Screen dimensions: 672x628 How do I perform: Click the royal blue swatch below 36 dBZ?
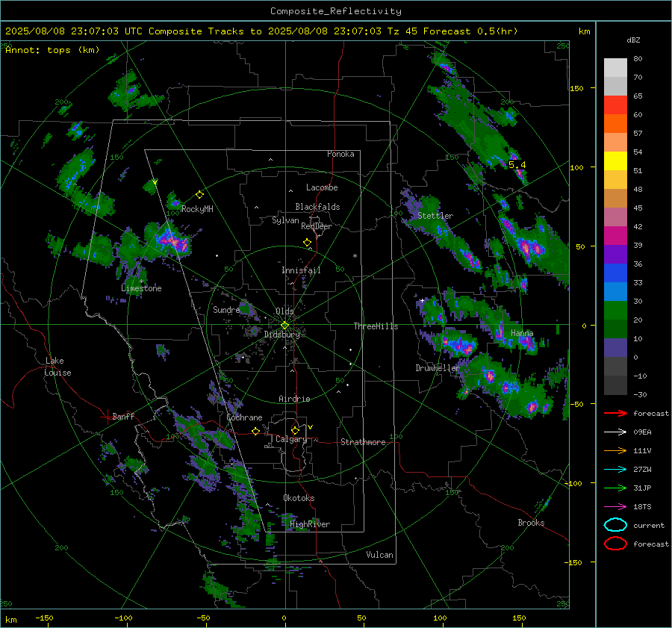615,273
